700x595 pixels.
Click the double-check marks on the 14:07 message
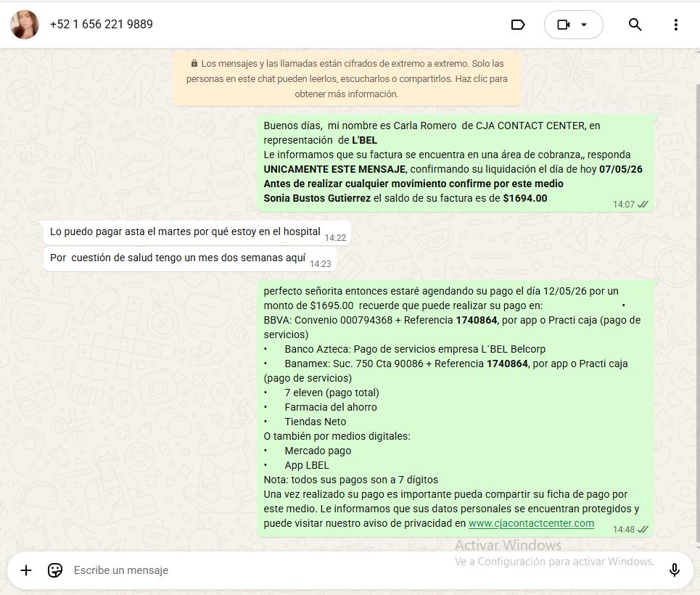click(x=643, y=205)
